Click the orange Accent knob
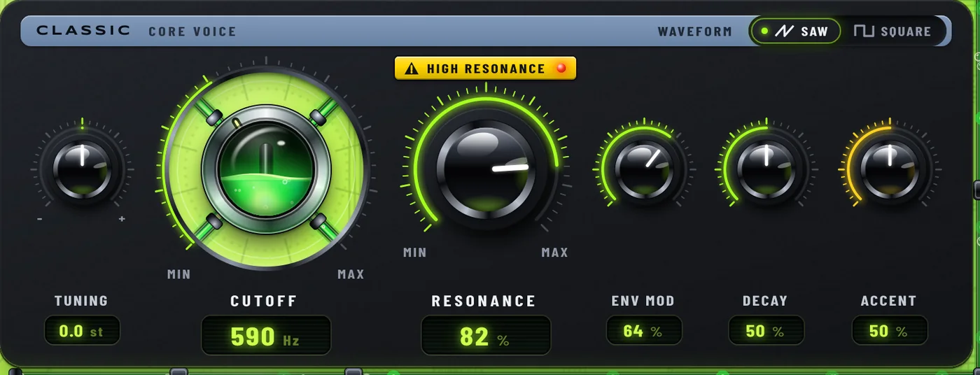 (890, 169)
